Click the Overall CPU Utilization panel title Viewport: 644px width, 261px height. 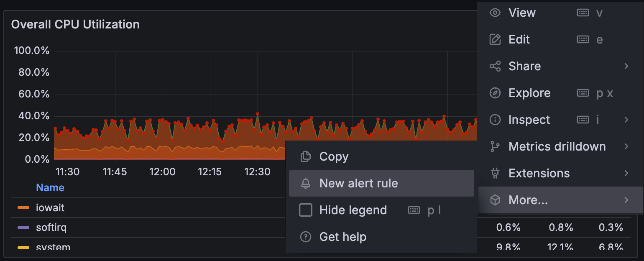click(76, 24)
